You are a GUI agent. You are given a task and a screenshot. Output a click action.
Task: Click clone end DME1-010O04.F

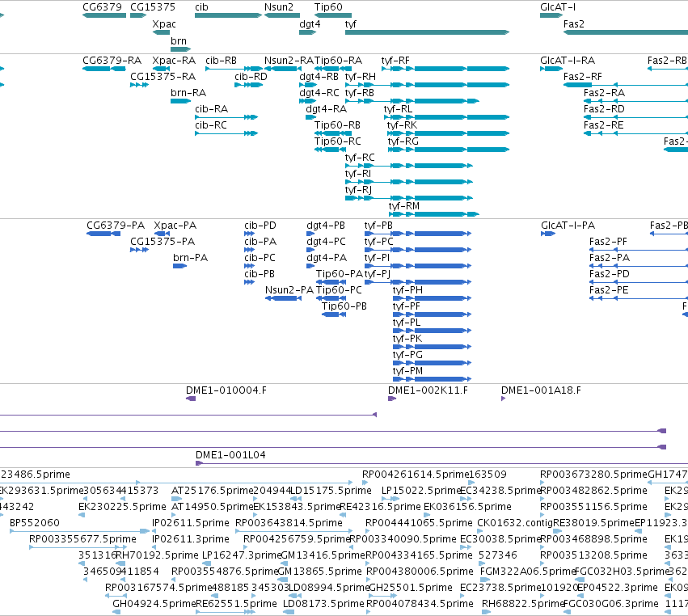coord(226,390)
